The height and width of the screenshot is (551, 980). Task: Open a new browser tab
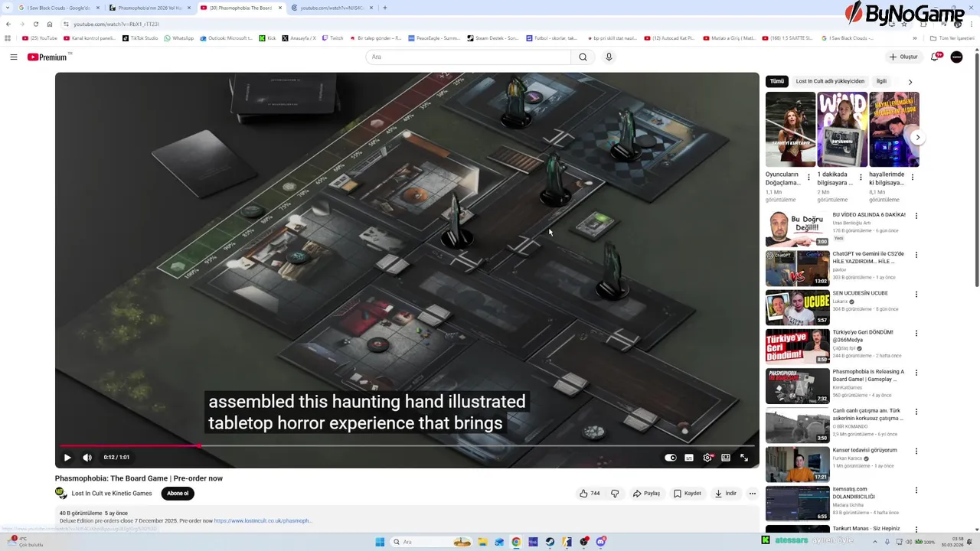(384, 8)
